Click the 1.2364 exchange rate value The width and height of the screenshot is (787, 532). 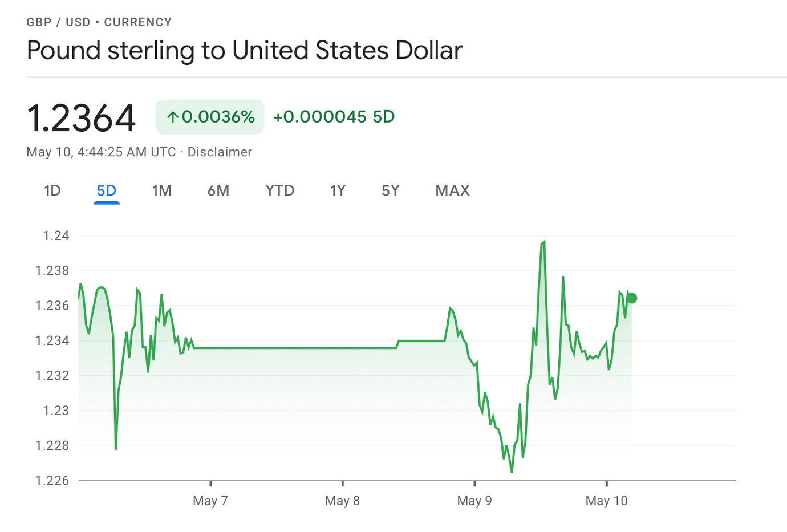pos(82,118)
